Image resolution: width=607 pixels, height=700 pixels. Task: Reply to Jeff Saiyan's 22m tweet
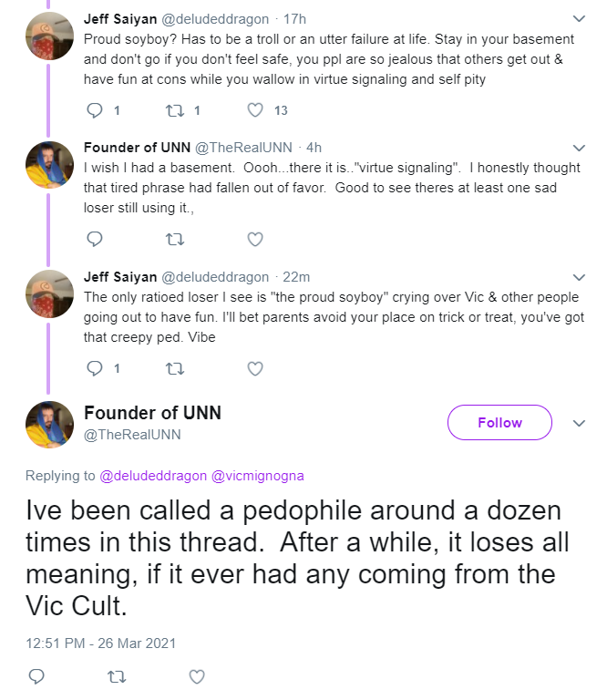click(x=95, y=369)
